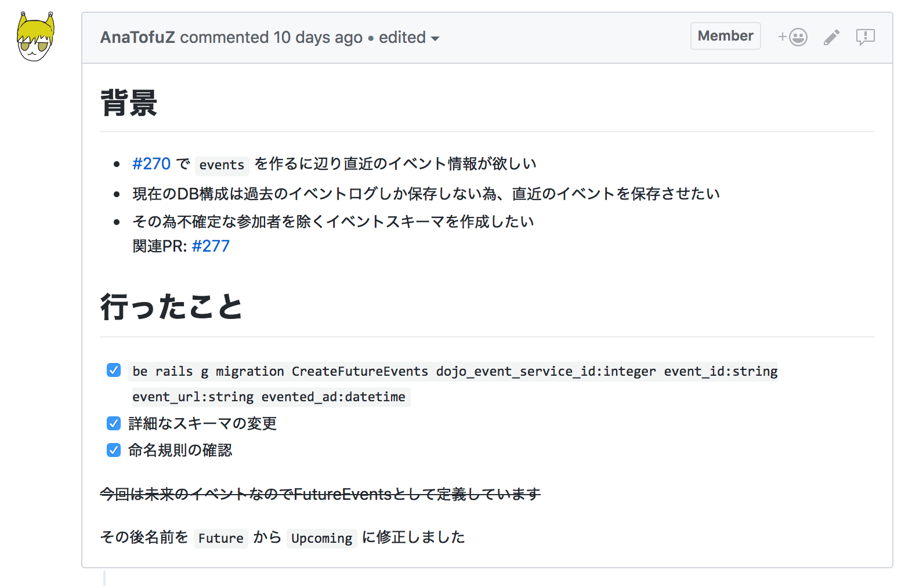Viewport: 912px width, 588px height.
Task: Click the 行ったこと heading
Action: (x=171, y=307)
